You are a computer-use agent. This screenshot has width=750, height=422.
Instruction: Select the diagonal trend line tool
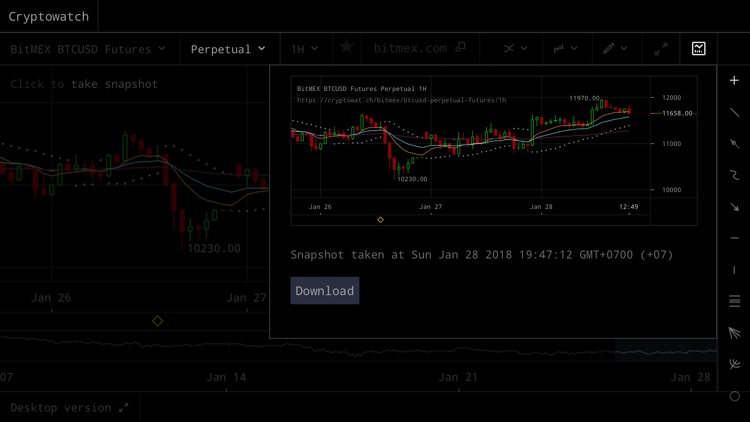pyautogui.click(x=734, y=112)
